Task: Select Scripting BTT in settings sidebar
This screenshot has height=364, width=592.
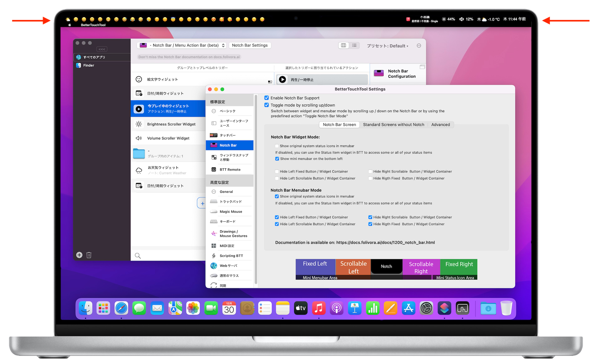Action: [x=231, y=256]
